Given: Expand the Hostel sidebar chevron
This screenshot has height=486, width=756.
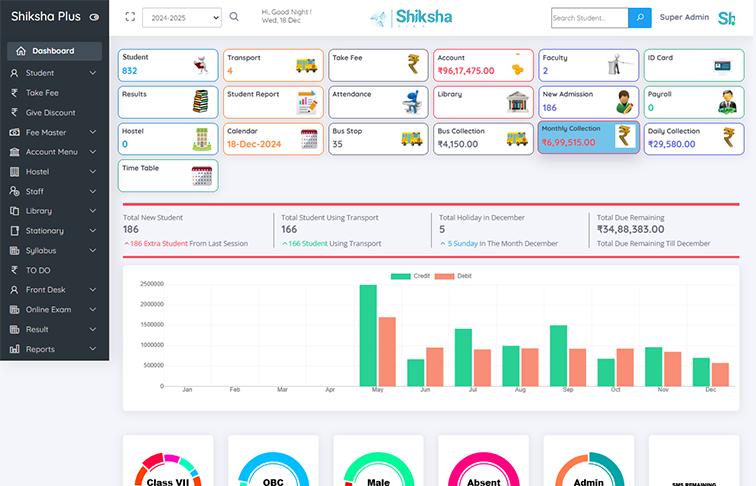Looking at the screenshot, I should tap(93, 172).
